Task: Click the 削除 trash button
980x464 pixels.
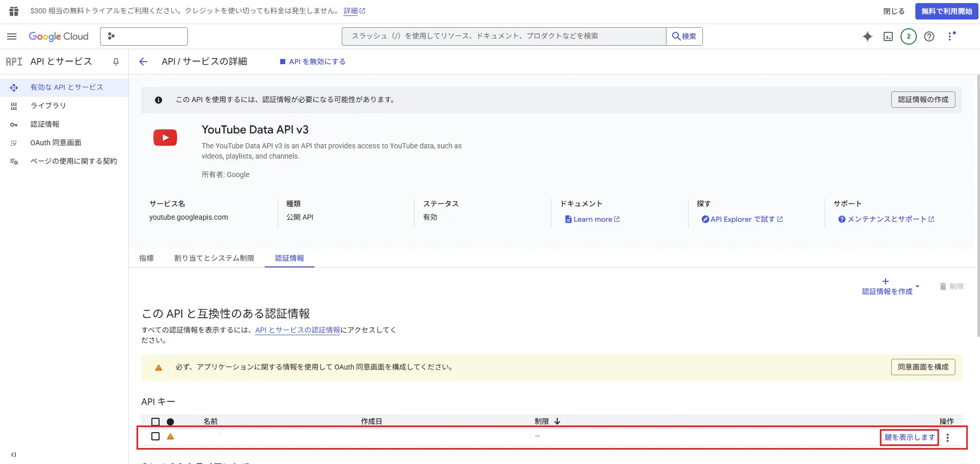Action: click(952, 286)
